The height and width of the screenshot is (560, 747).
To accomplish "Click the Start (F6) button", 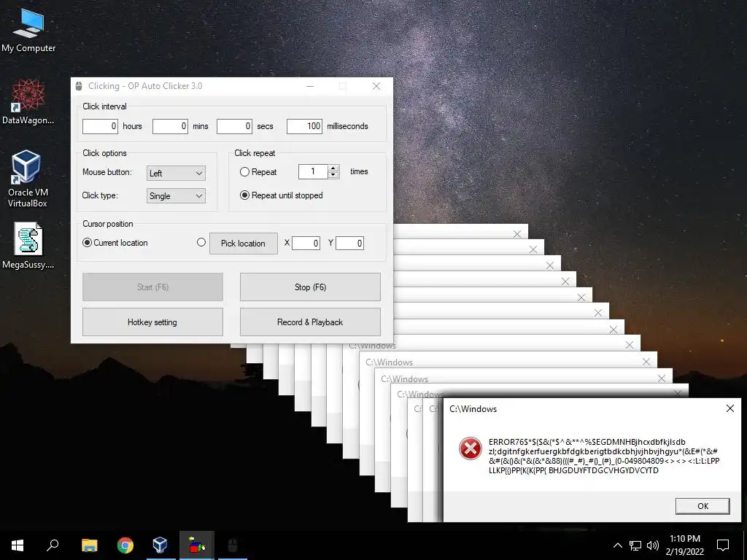I will (152, 287).
